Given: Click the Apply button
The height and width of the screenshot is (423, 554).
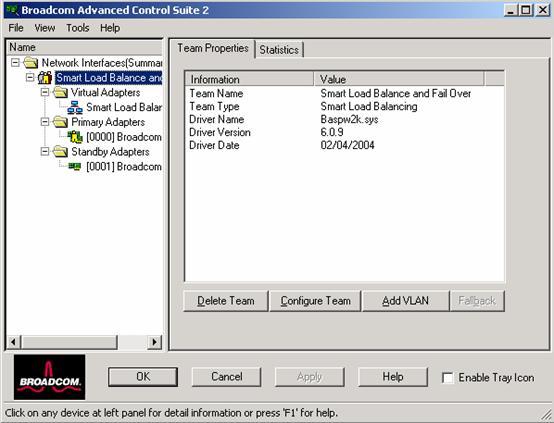Looking at the screenshot, I should (310, 377).
